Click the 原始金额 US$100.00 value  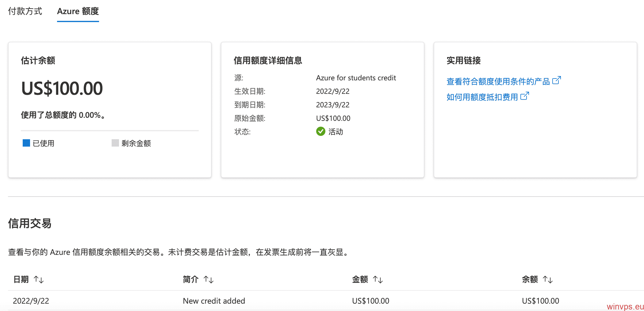click(x=333, y=118)
